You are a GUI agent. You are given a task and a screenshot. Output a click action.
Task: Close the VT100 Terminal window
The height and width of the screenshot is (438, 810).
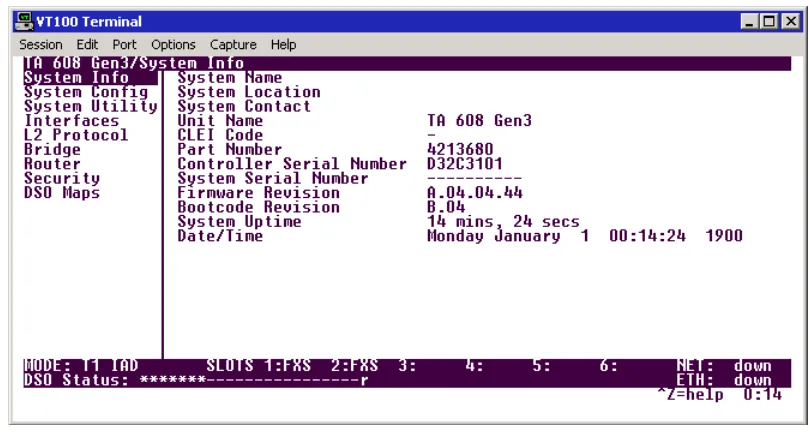click(x=791, y=22)
